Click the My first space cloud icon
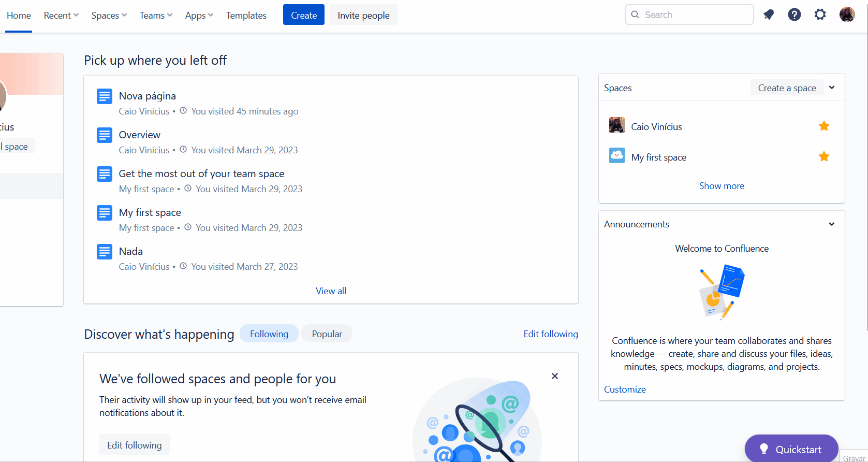The height and width of the screenshot is (462, 868). 617,155
